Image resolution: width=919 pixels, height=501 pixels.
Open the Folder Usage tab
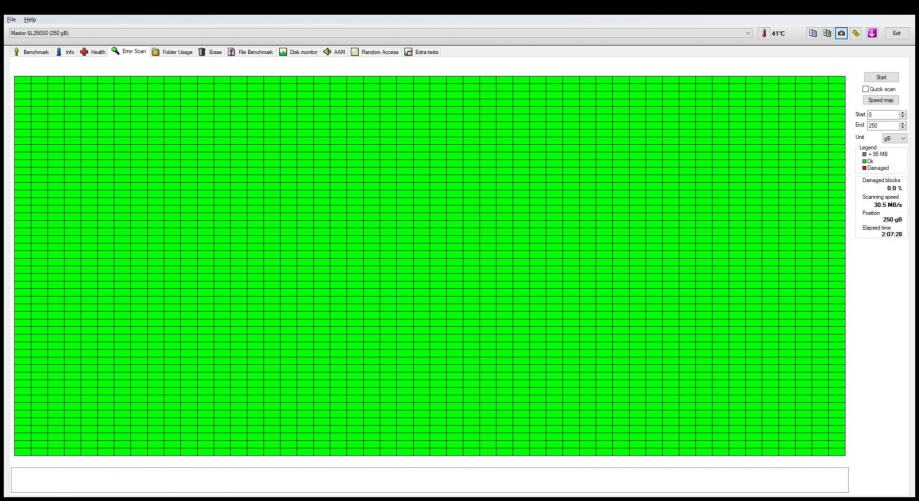point(172,52)
